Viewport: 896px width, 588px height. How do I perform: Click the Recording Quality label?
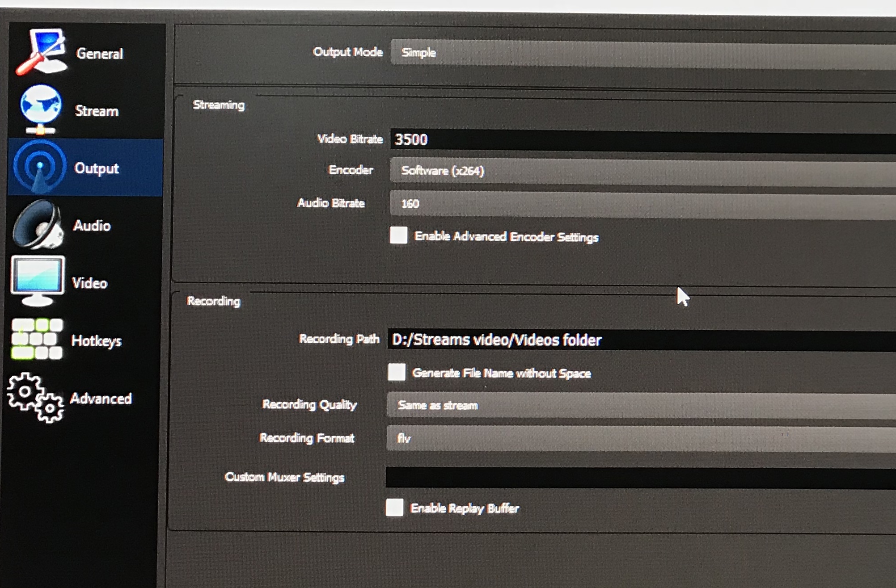point(309,405)
